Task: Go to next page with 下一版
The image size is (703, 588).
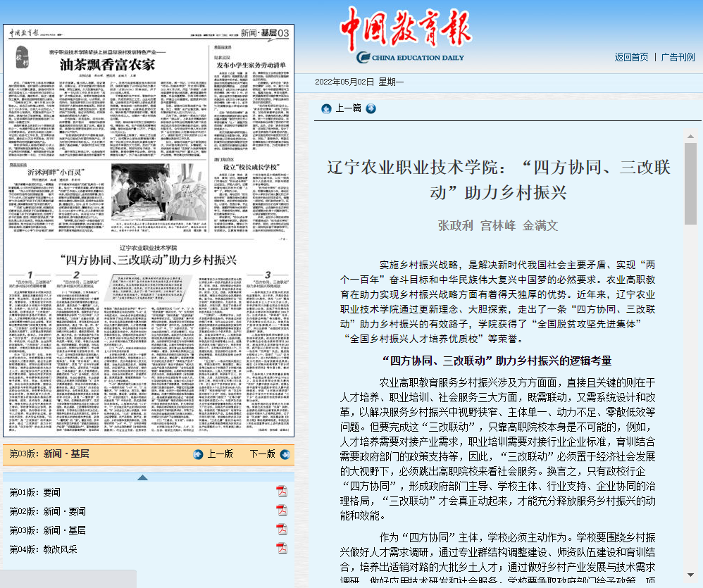Action: point(262,454)
